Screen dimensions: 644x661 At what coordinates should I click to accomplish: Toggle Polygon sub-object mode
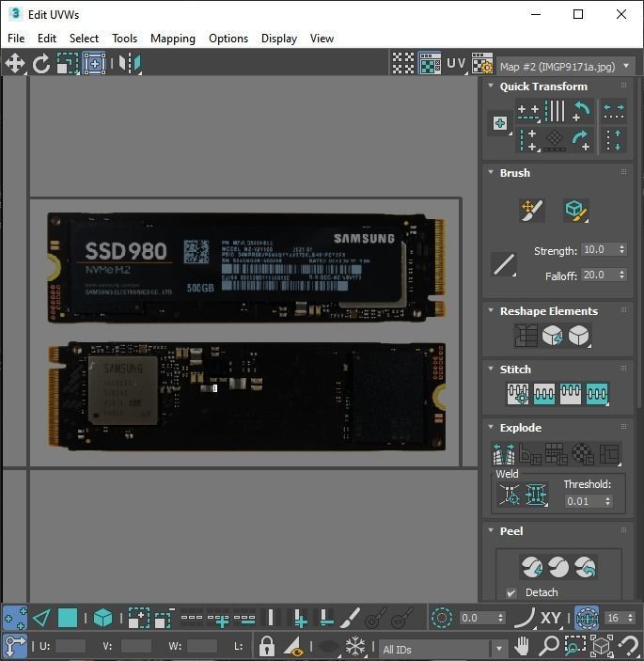tap(68, 619)
